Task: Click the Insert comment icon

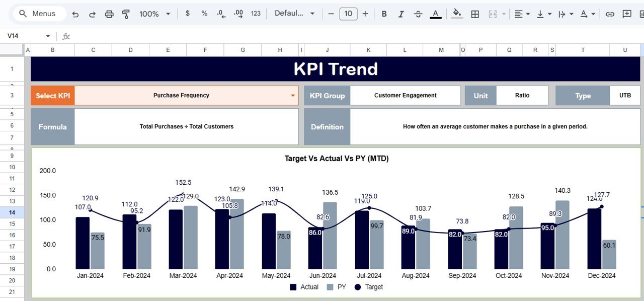Action: click(x=627, y=14)
